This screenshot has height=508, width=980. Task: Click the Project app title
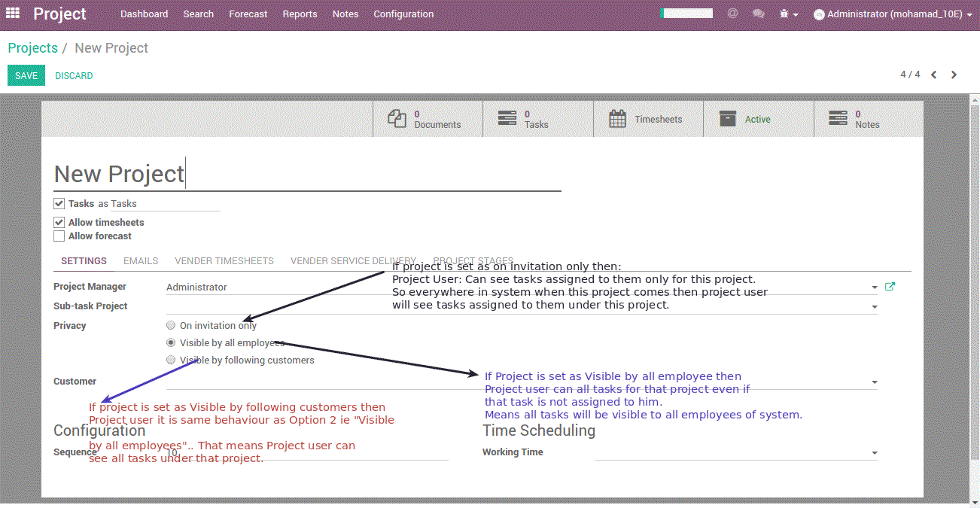59,14
